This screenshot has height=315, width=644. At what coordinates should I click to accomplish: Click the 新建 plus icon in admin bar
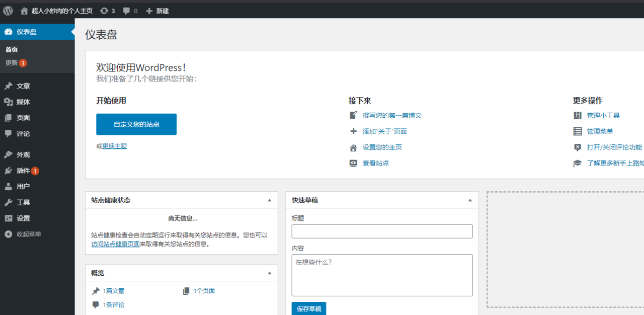pyautogui.click(x=149, y=11)
